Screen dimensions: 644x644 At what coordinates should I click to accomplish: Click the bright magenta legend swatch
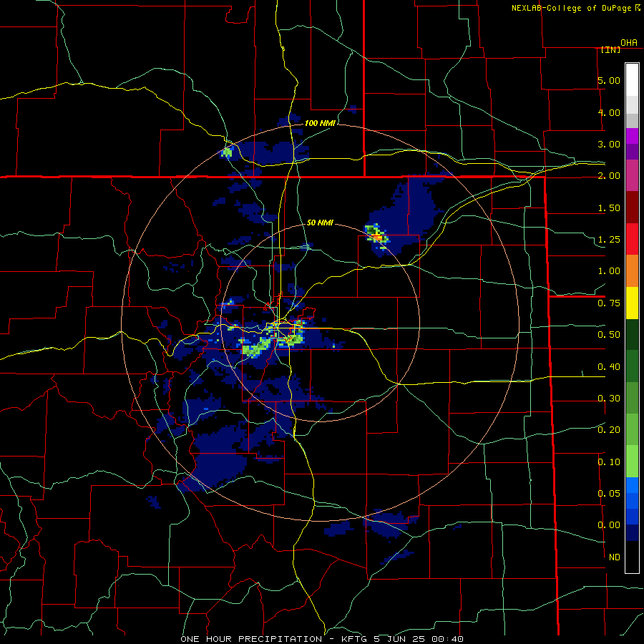click(632, 136)
